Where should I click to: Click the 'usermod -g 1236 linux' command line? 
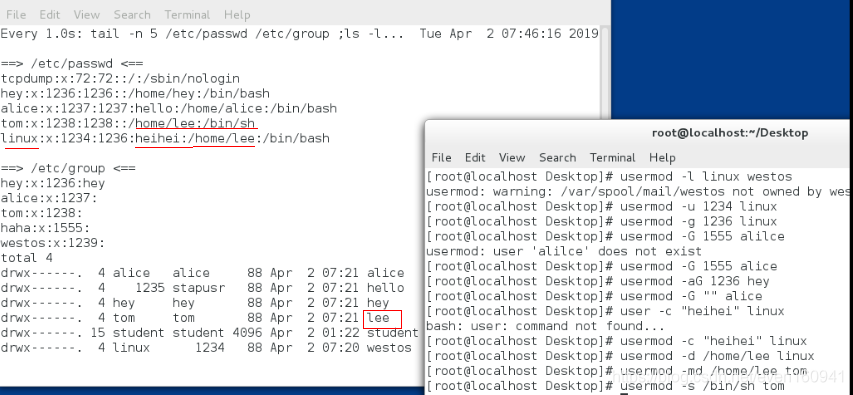point(602,221)
